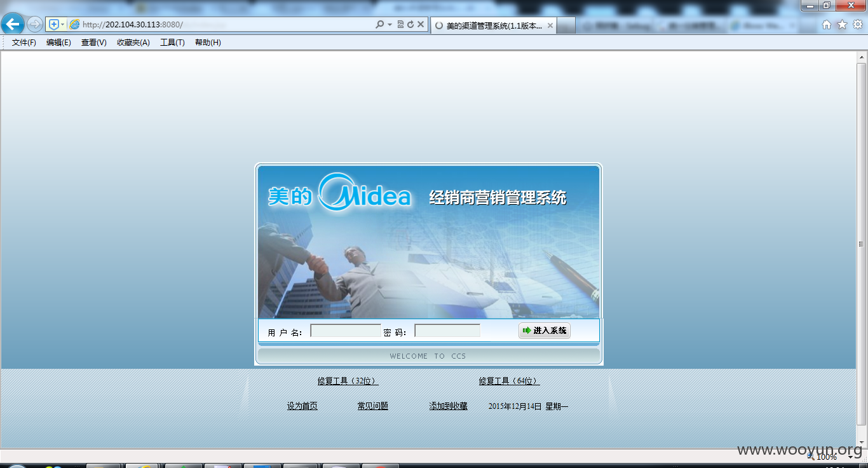Refresh the page using the reload icon
This screenshot has height=468, width=868.
[x=410, y=24]
